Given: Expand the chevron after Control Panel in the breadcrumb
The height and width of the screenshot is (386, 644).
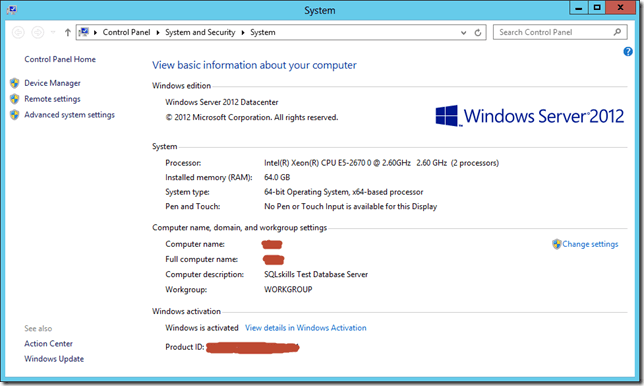Looking at the screenshot, I should [x=158, y=32].
